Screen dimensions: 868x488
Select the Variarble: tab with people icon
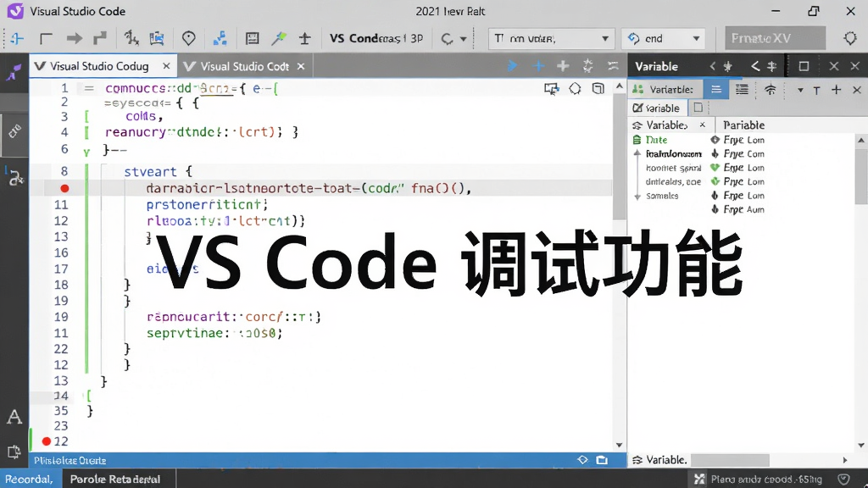(x=665, y=90)
